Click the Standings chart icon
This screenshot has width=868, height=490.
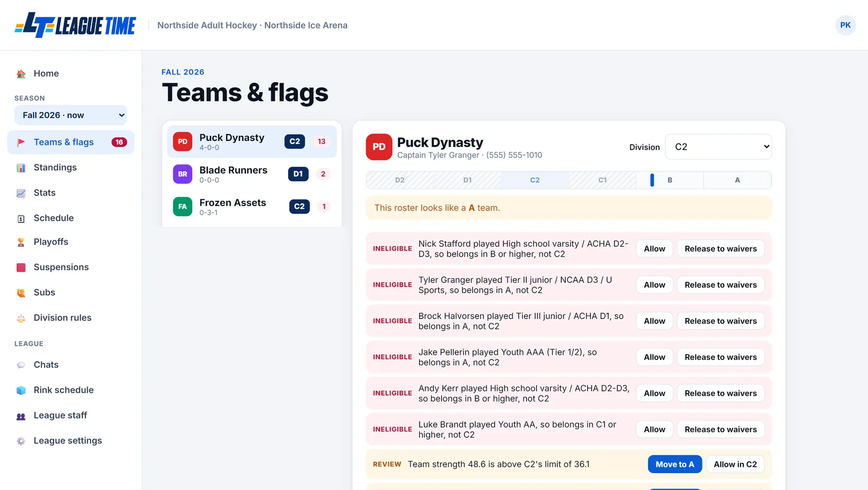21,168
